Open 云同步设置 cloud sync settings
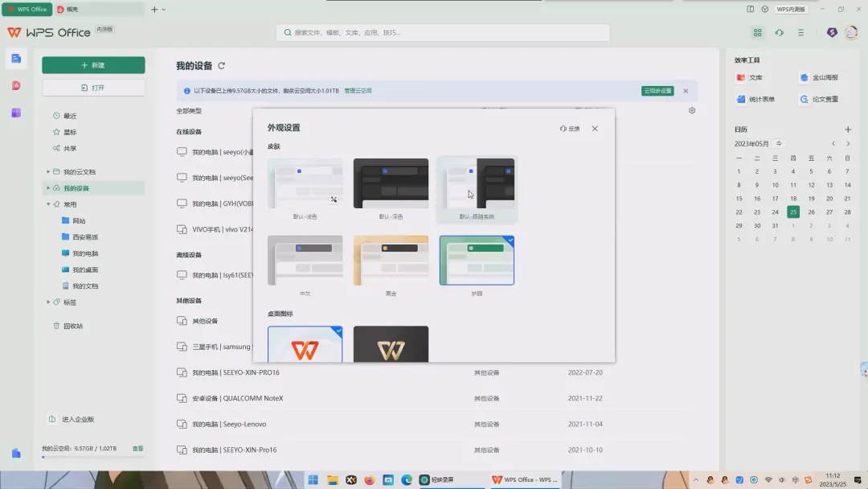This screenshot has height=489, width=868. click(657, 91)
